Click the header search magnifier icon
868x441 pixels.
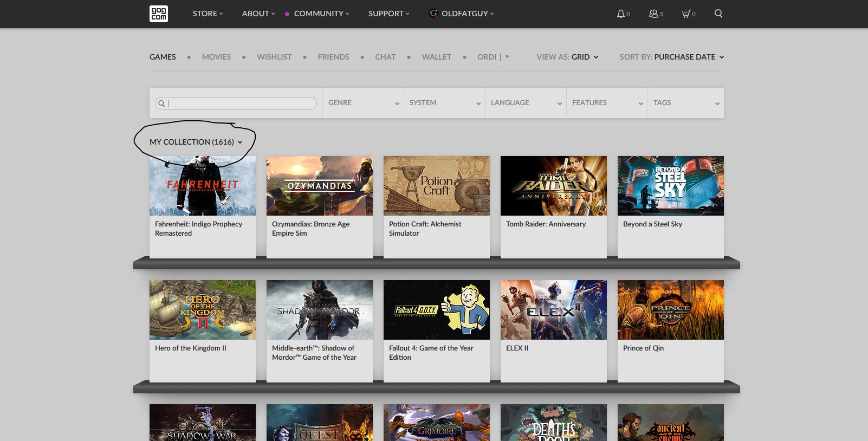click(x=718, y=14)
